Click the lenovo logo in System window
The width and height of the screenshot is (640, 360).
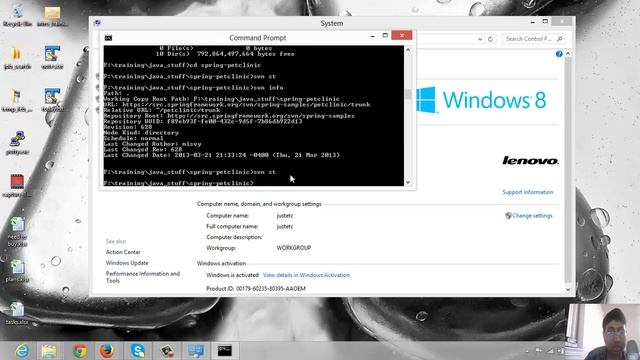[530, 160]
